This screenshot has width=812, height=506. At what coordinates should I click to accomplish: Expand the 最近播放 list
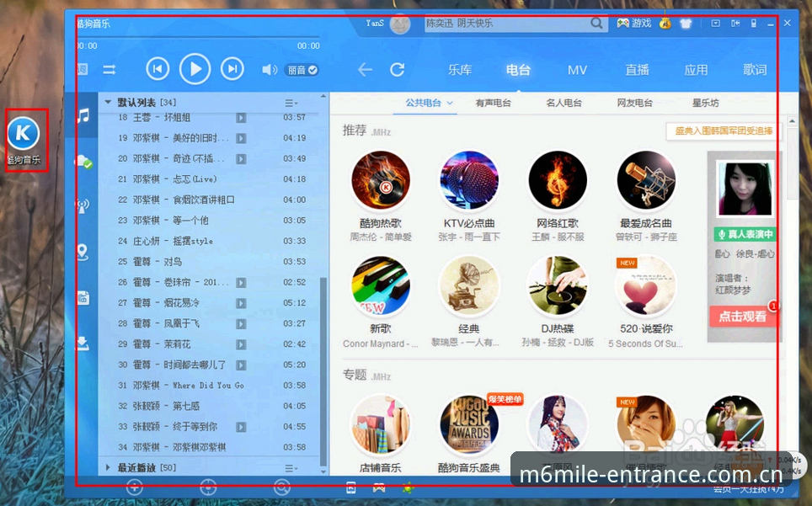108,467
